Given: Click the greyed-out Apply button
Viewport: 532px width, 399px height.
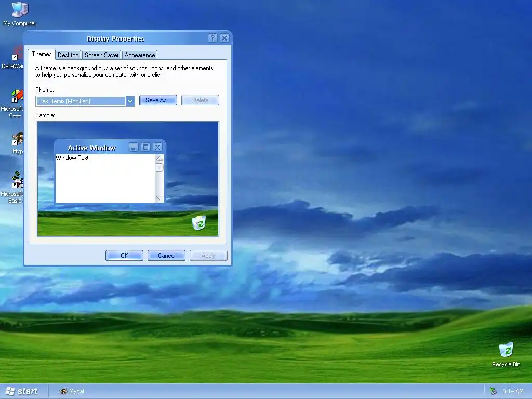Looking at the screenshot, I should pyautogui.click(x=208, y=256).
